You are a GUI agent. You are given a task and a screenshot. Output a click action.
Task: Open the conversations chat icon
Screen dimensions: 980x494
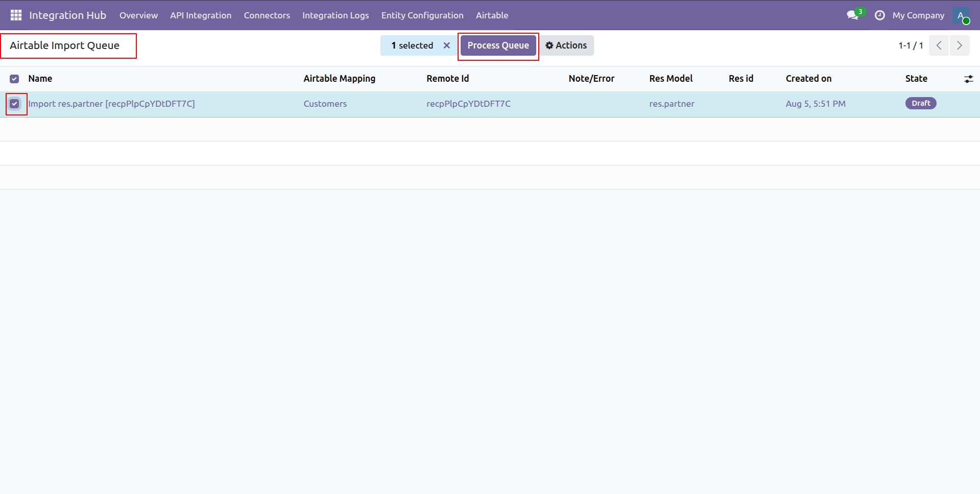click(852, 15)
